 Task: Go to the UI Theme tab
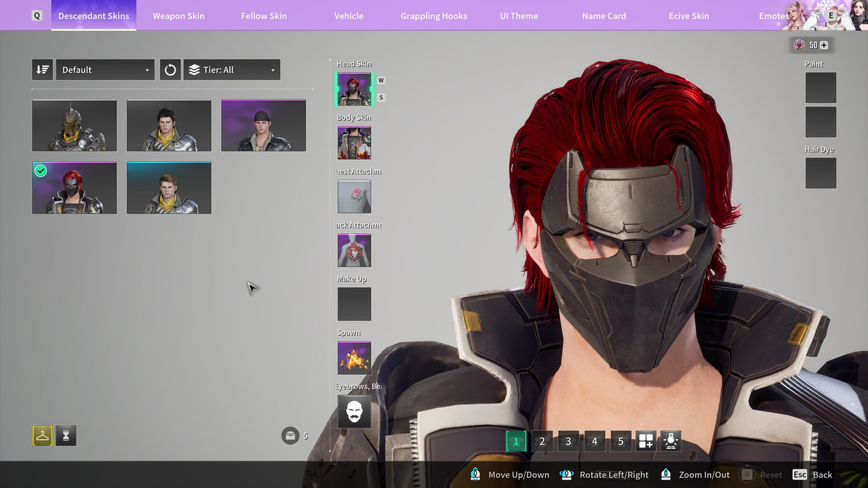click(x=519, y=16)
